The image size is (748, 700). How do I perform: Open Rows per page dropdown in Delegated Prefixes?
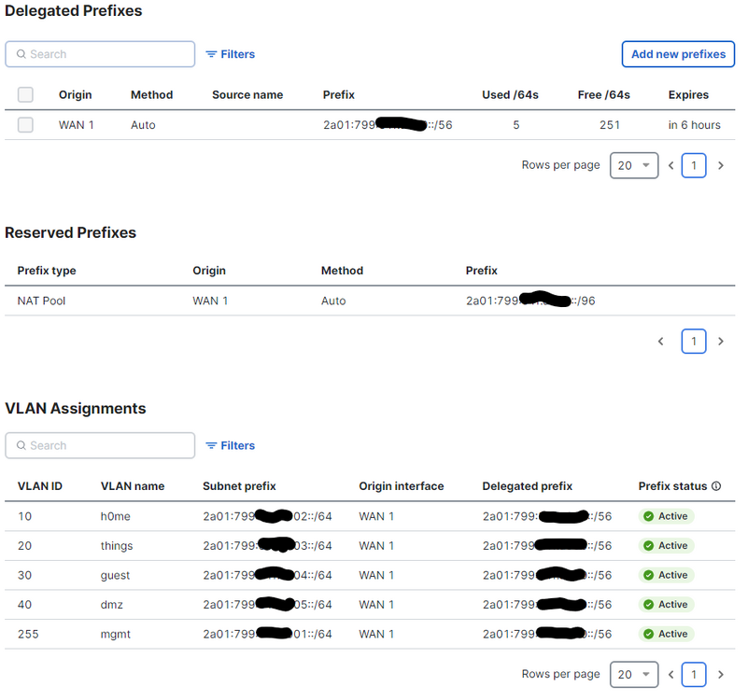point(633,166)
